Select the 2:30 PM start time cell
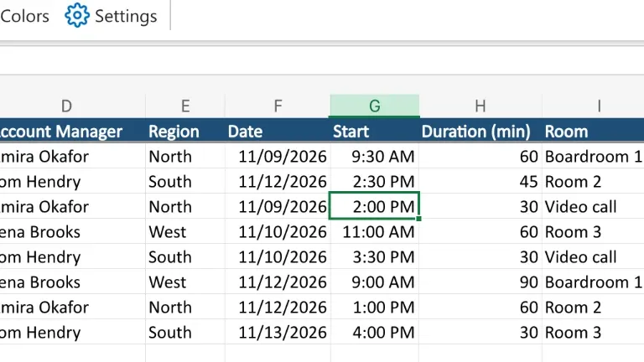This screenshot has width=644, height=362. tap(375, 181)
